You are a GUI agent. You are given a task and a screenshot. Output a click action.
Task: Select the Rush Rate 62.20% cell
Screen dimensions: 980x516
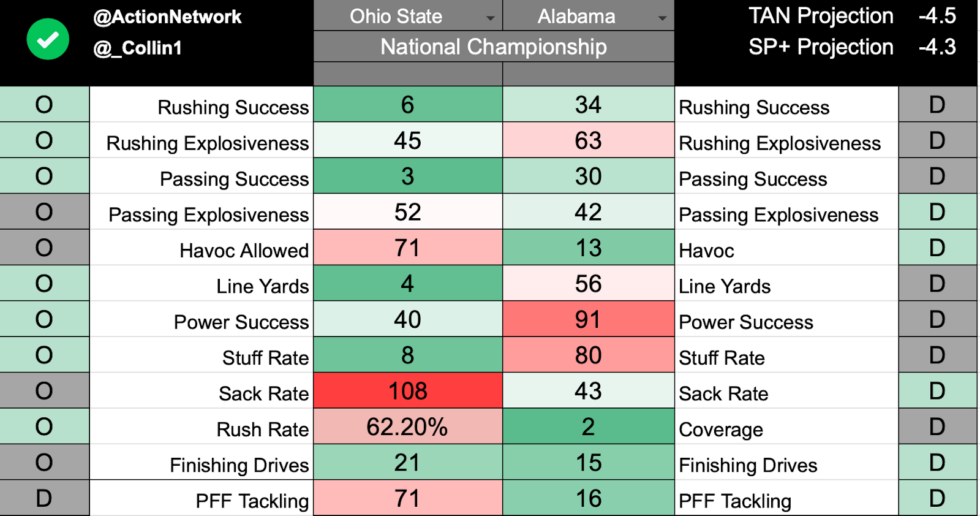[x=408, y=427]
